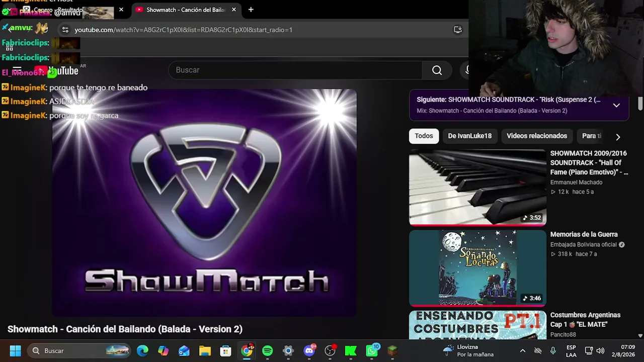Select the De IvanLuke18 filter chip
The height and width of the screenshot is (362, 644).
(x=469, y=136)
